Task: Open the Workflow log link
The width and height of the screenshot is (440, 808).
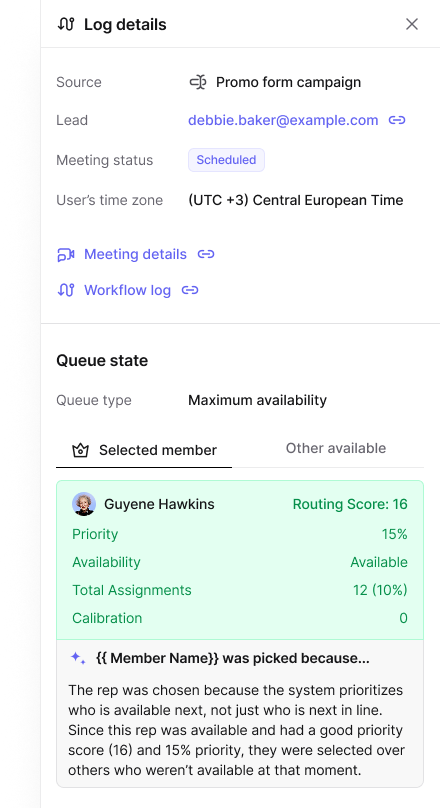Action: (127, 290)
